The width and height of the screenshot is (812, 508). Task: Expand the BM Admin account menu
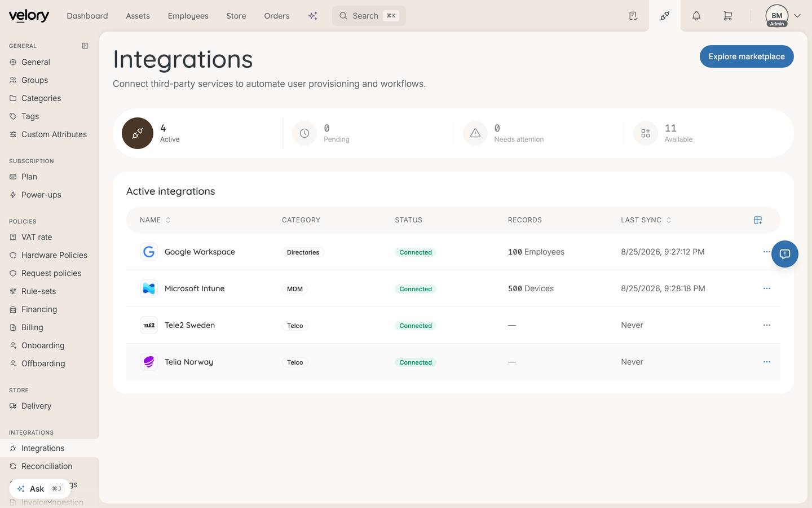(x=783, y=16)
